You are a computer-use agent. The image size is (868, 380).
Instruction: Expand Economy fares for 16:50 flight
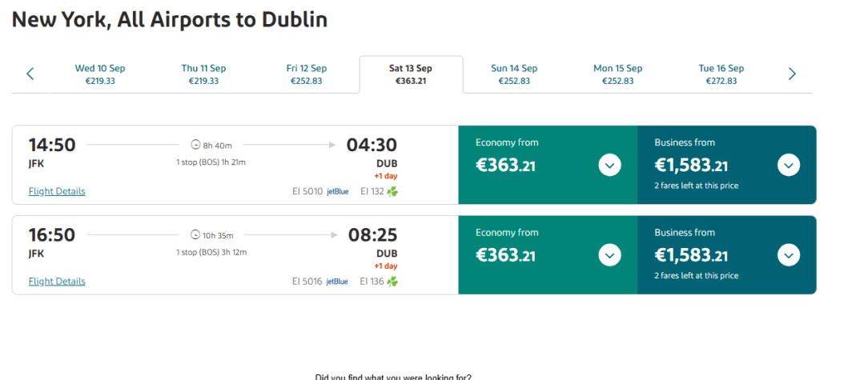(609, 255)
